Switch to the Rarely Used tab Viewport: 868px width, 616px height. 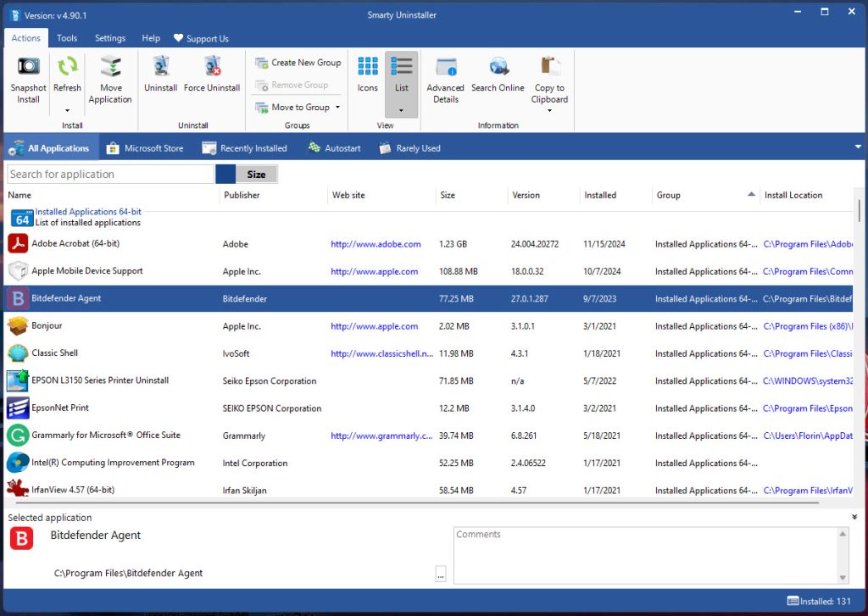coord(410,147)
